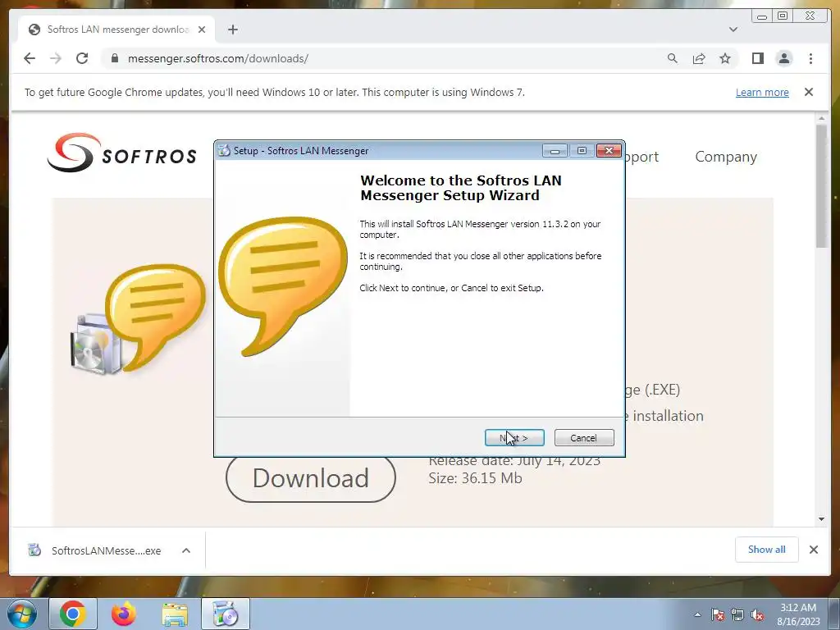Reload the Softros downloads page
The image size is (840, 630).
click(82, 58)
